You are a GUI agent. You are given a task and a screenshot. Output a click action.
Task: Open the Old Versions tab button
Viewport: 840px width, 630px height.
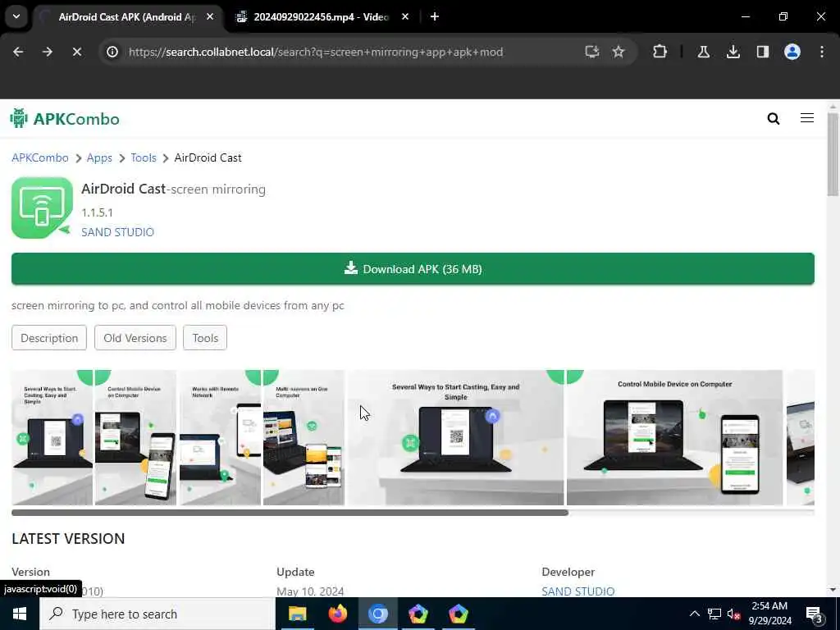(135, 338)
